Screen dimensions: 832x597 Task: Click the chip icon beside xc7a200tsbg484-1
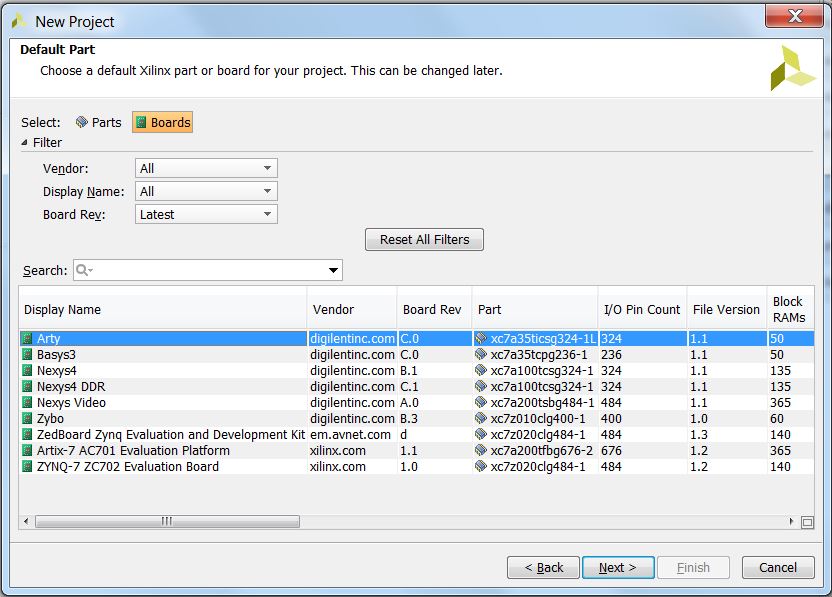[x=481, y=402]
